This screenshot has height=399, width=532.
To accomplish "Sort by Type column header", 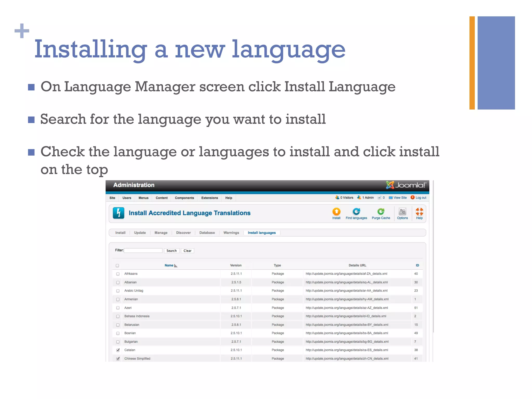I will point(277,265).
